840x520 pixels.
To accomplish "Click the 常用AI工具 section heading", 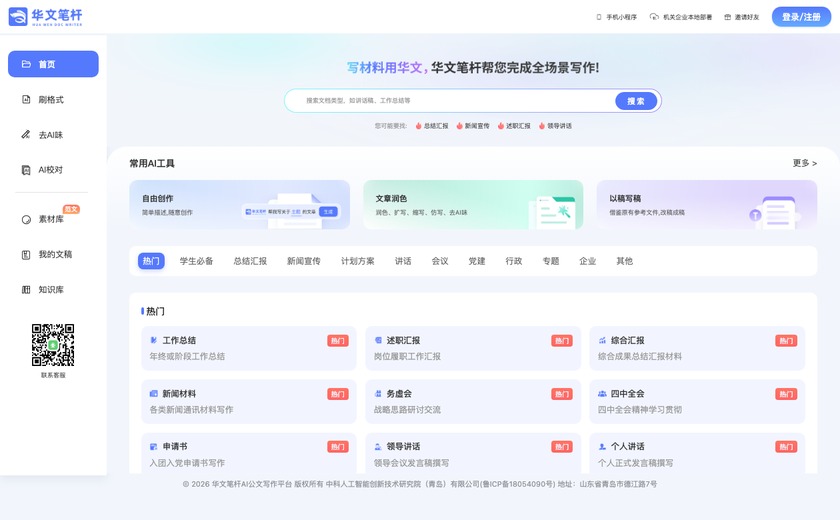I will tap(152, 163).
